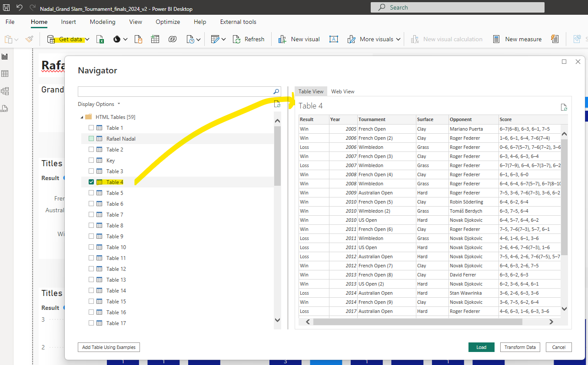Open the OneLake data hub dropdown arrow
This screenshot has width=588, height=365.
(x=126, y=39)
